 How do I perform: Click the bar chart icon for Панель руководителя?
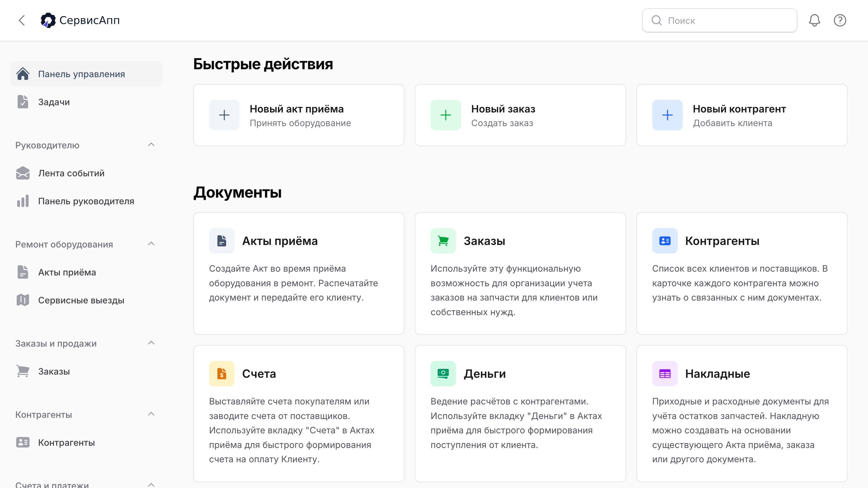[x=22, y=201]
